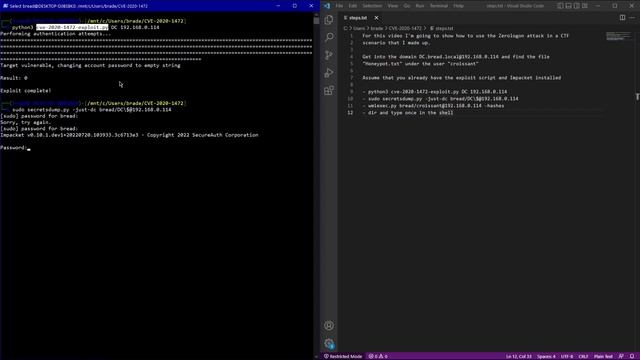
Task: Click the editor minimap preview
Action: click(618, 36)
